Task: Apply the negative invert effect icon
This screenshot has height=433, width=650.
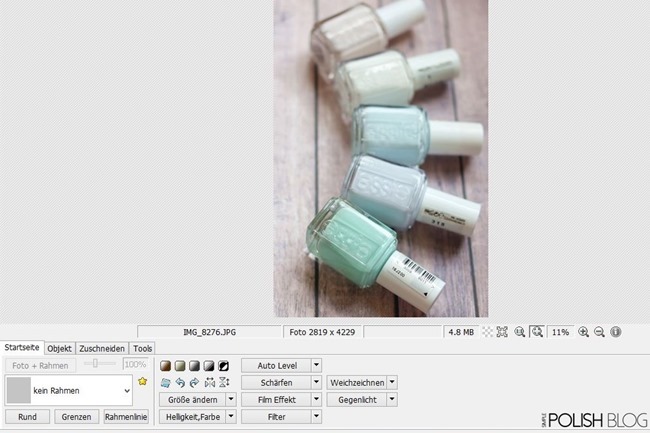Action: [x=223, y=365]
